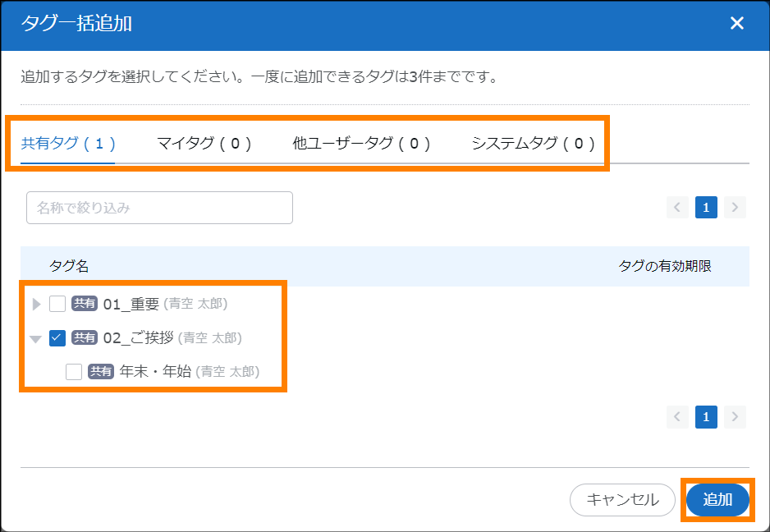Close the タグ一括追加 dialog with X
The width and height of the screenshot is (770, 532).
point(736,23)
